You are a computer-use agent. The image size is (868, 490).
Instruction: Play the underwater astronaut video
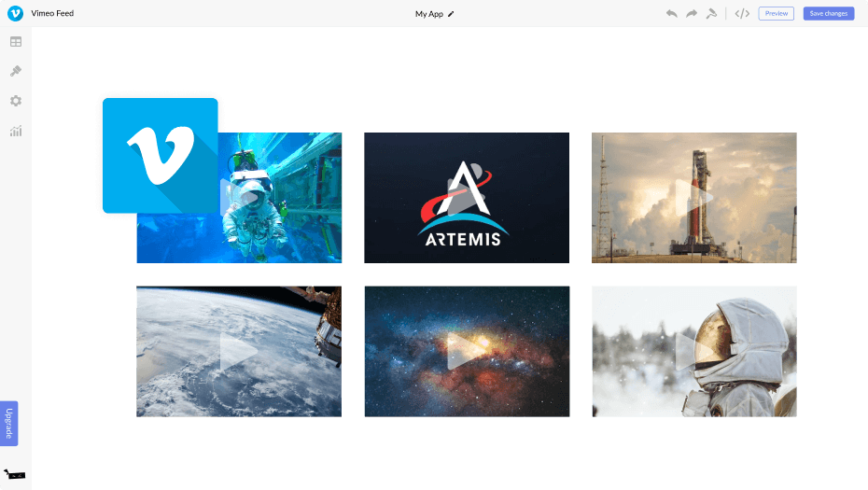pyautogui.click(x=239, y=198)
